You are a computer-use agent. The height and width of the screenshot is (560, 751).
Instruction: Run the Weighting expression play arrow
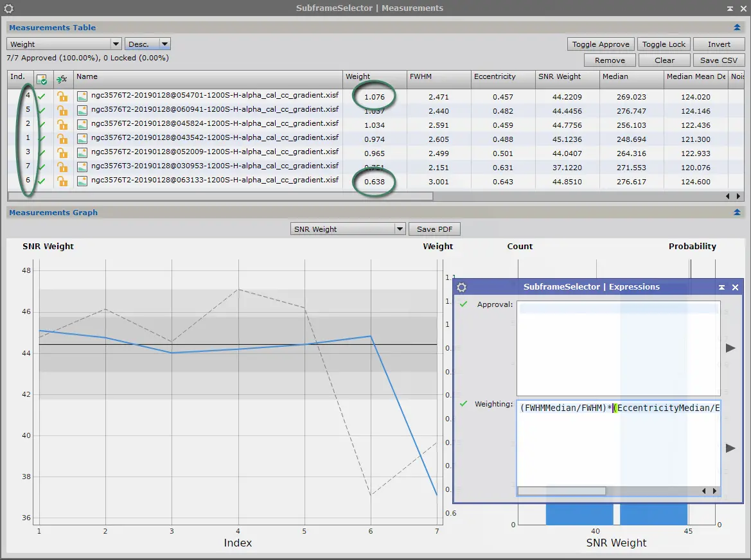click(x=730, y=448)
